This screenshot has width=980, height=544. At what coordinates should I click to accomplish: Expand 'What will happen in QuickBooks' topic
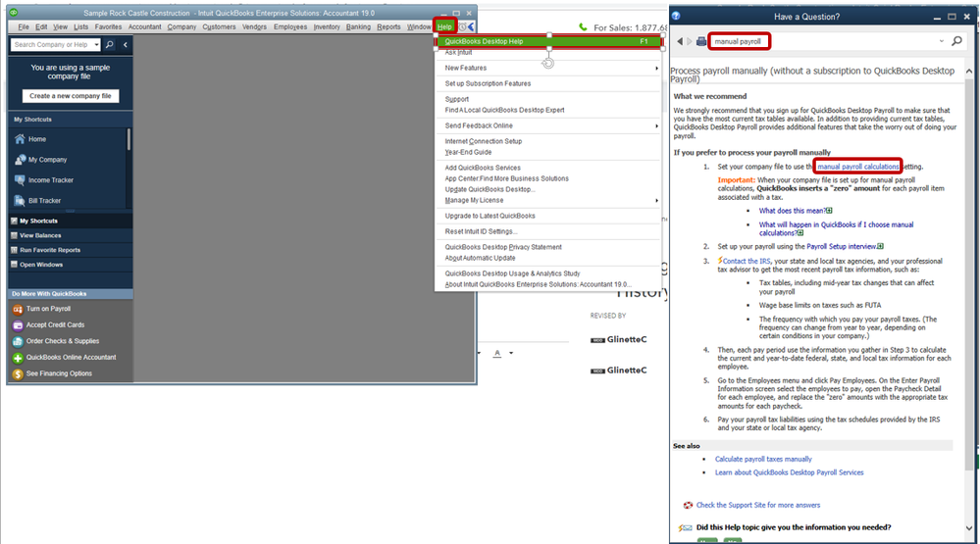(800, 233)
